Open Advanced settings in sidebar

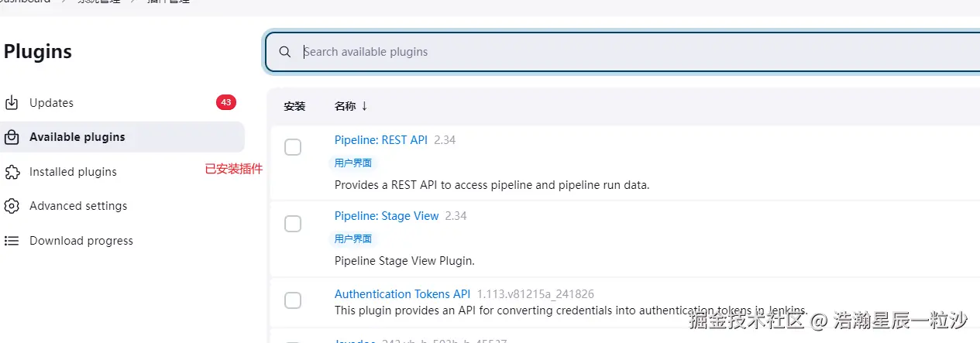point(78,206)
